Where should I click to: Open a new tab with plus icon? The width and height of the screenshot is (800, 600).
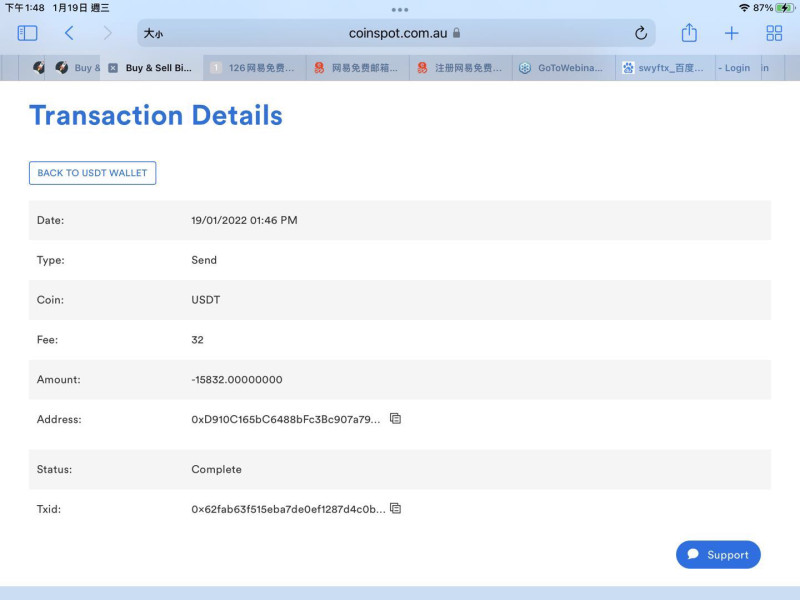coord(732,33)
